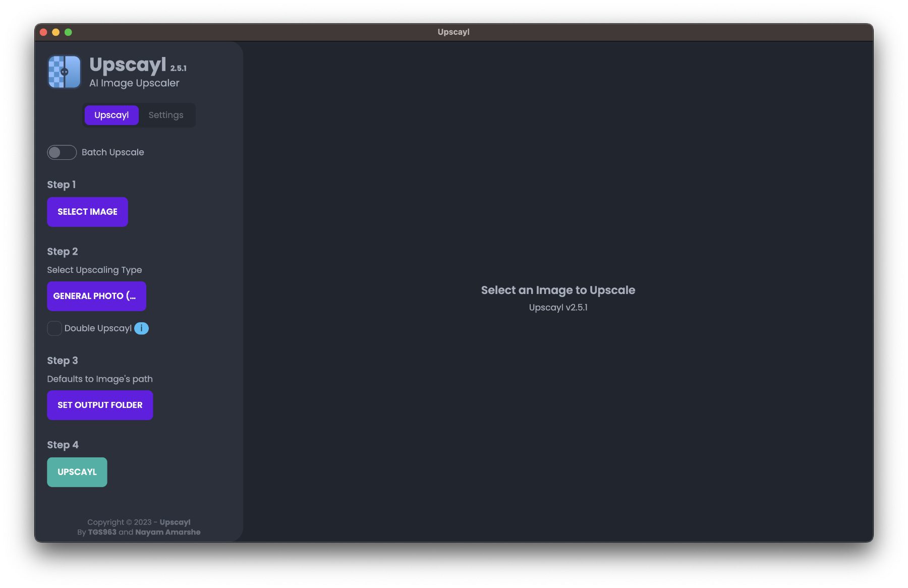Click the Set Output Folder button
Screen dimensions: 908x588
click(x=100, y=405)
